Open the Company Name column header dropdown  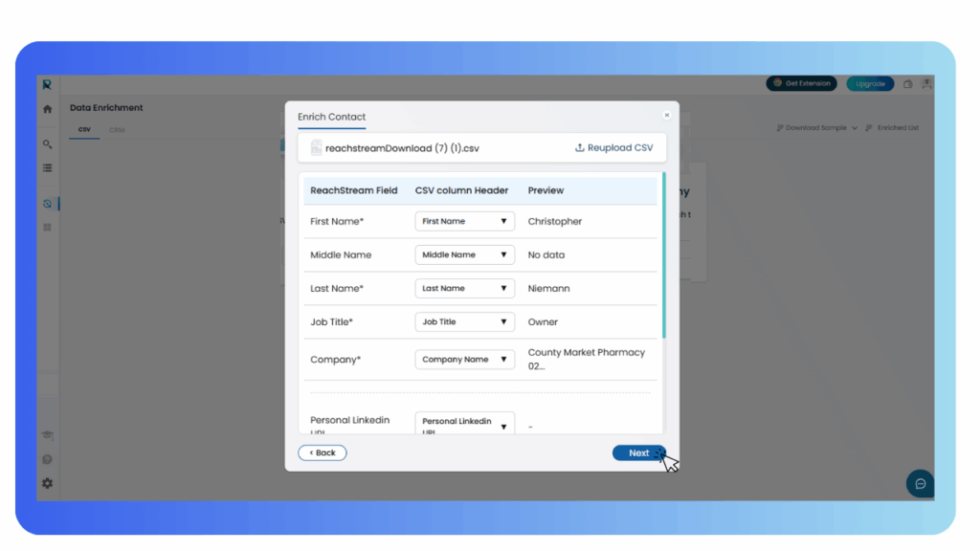pos(464,360)
